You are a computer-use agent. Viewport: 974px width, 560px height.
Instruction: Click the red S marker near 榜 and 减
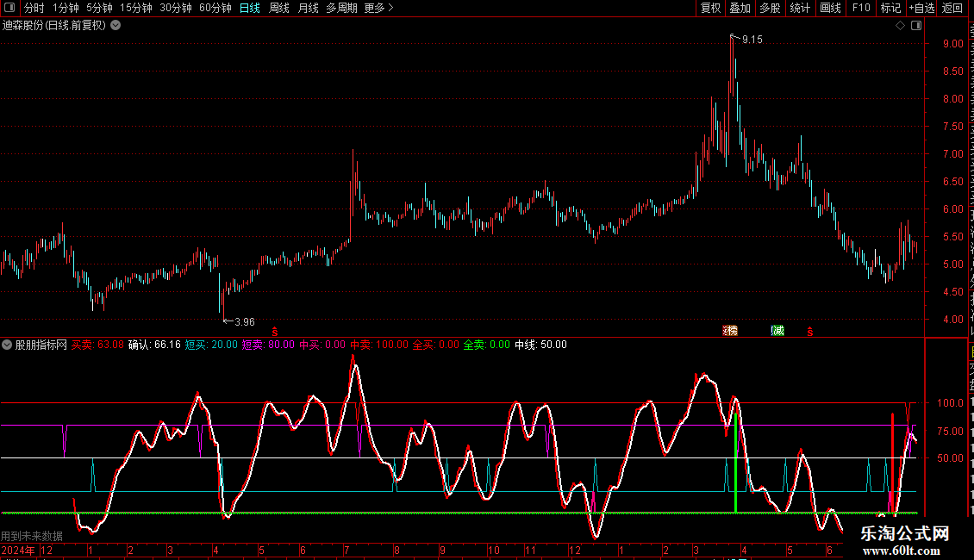pos(810,333)
